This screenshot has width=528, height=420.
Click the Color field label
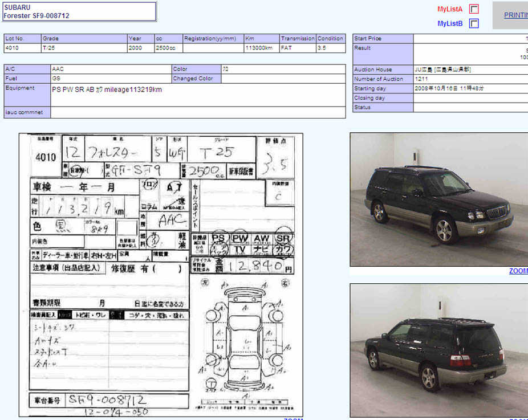pos(196,69)
